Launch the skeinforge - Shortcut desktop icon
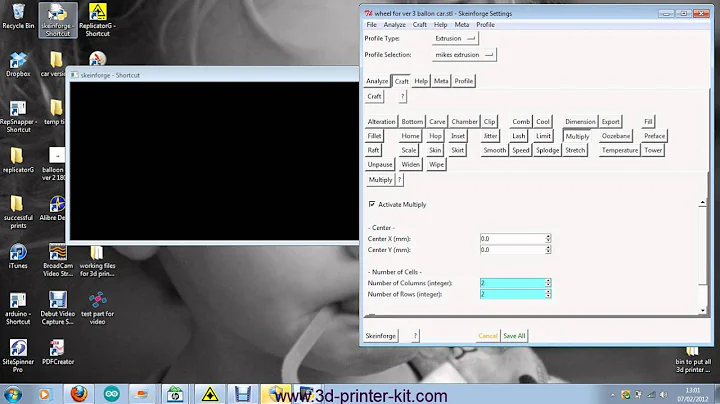 [x=58, y=20]
